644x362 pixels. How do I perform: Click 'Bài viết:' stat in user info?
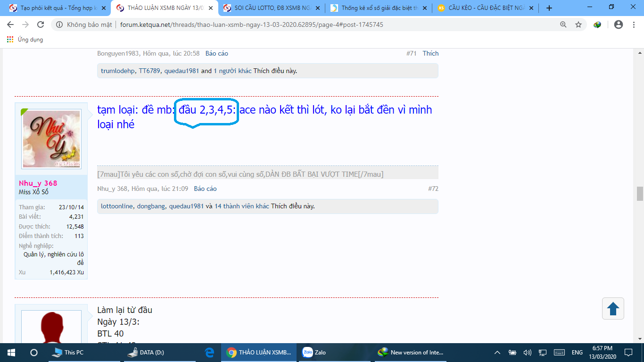point(30,217)
